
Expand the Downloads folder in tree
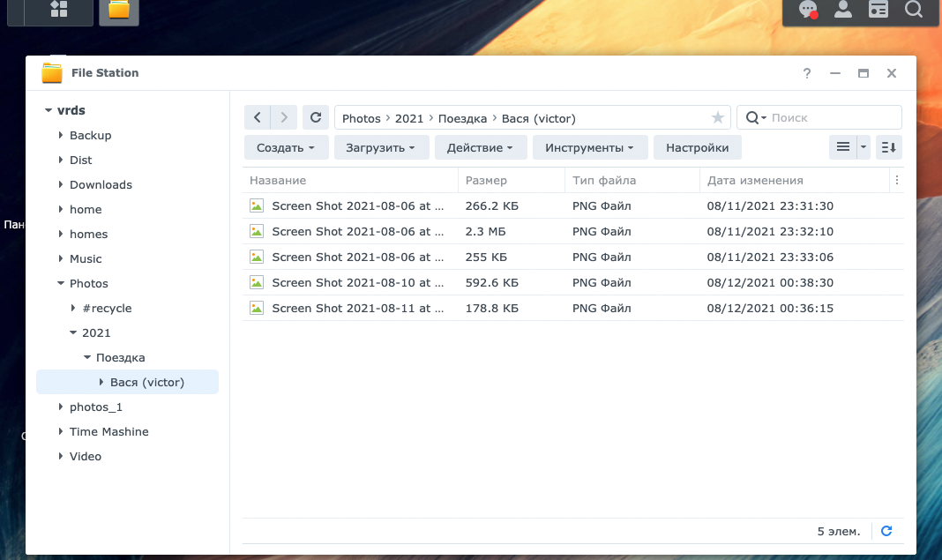pos(61,185)
